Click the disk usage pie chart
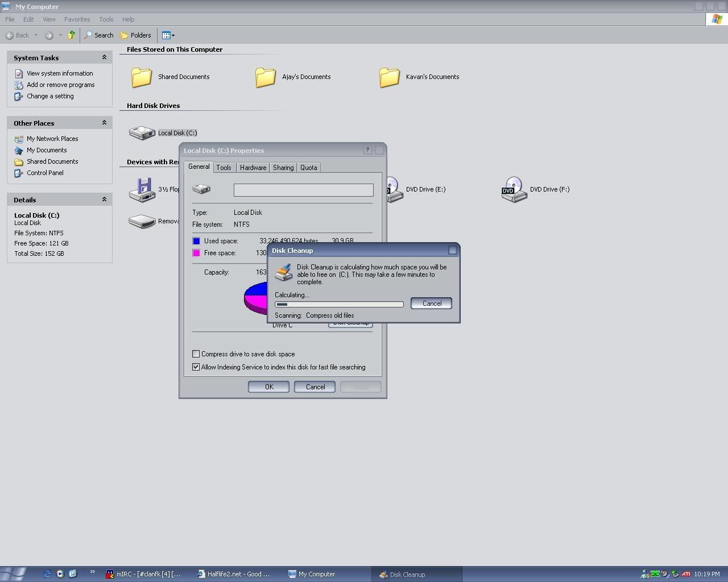Viewport: 728px width, 582px height. [x=256, y=297]
